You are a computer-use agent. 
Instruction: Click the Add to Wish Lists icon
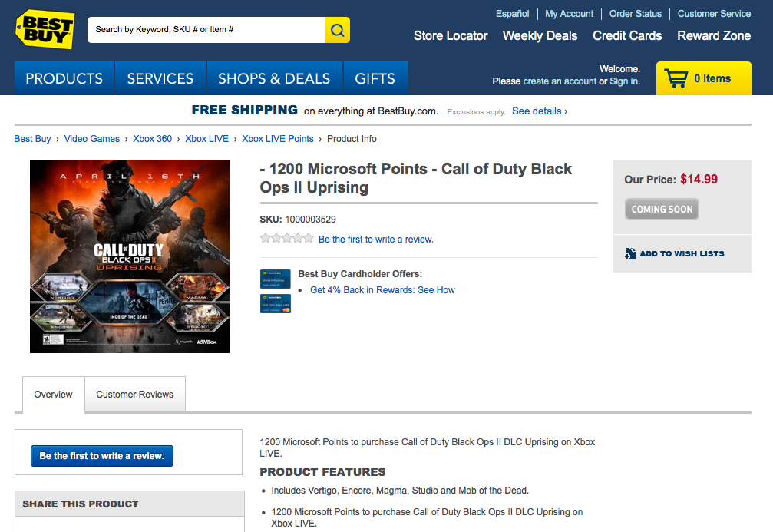[630, 253]
